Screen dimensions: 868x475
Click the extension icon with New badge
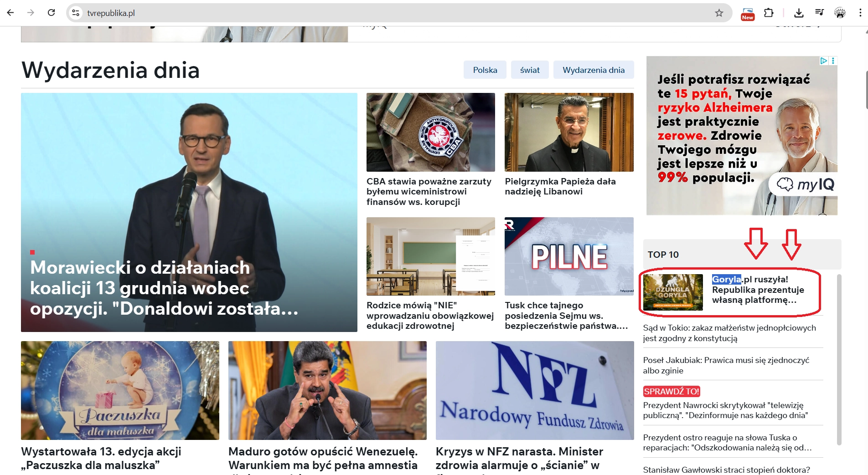point(748,13)
